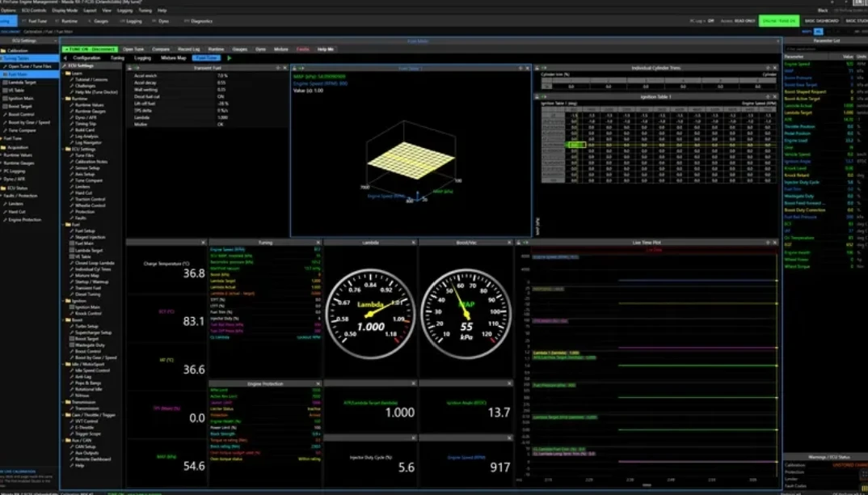This screenshot has height=495, width=868.
Task: Collapse the Learn folder in the tree
Action: coord(64,73)
